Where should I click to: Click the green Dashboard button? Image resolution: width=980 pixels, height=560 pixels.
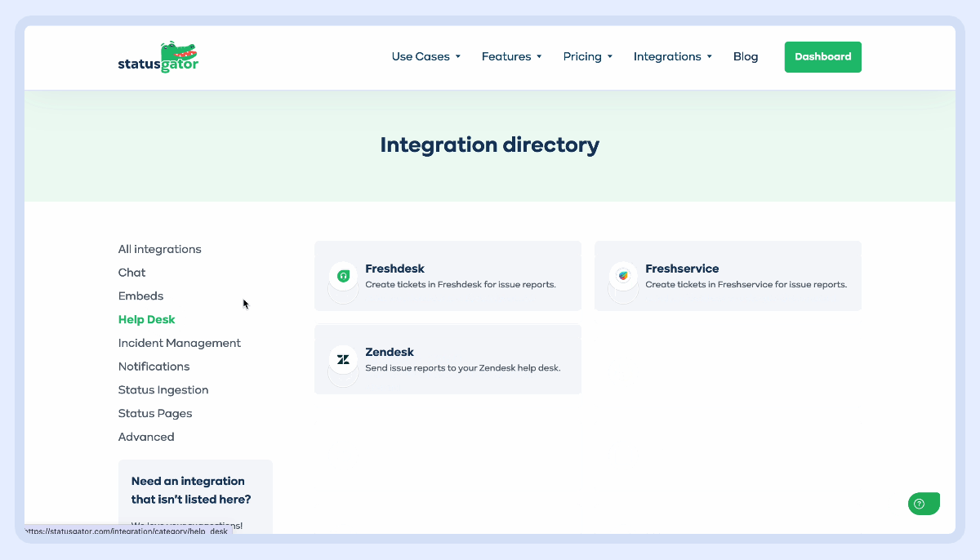(x=822, y=57)
